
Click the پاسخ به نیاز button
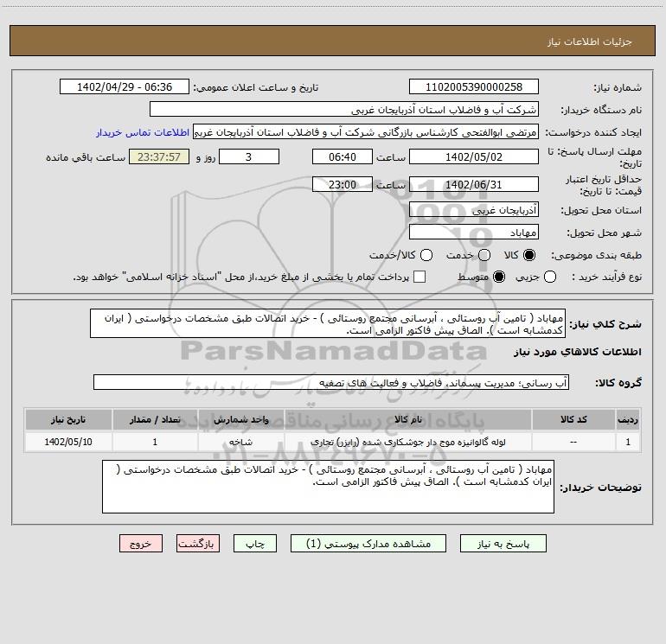[503, 544]
